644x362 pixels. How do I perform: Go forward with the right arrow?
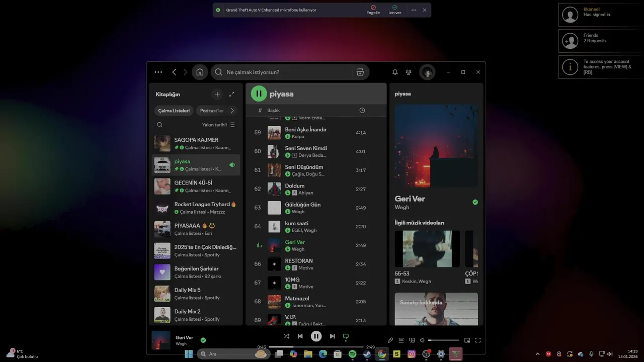(x=185, y=72)
